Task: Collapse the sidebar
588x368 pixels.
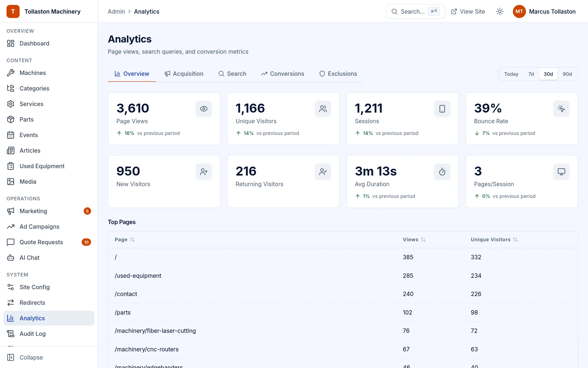Action: click(x=49, y=357)
